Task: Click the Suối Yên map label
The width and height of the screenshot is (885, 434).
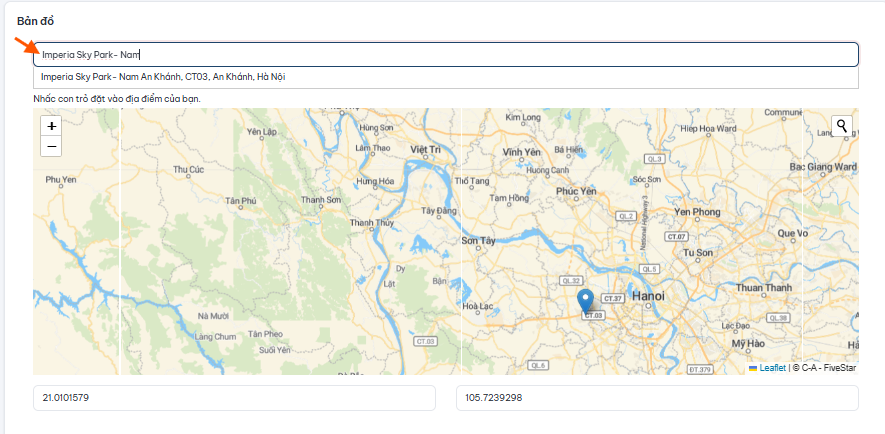Action: (274, 350)
